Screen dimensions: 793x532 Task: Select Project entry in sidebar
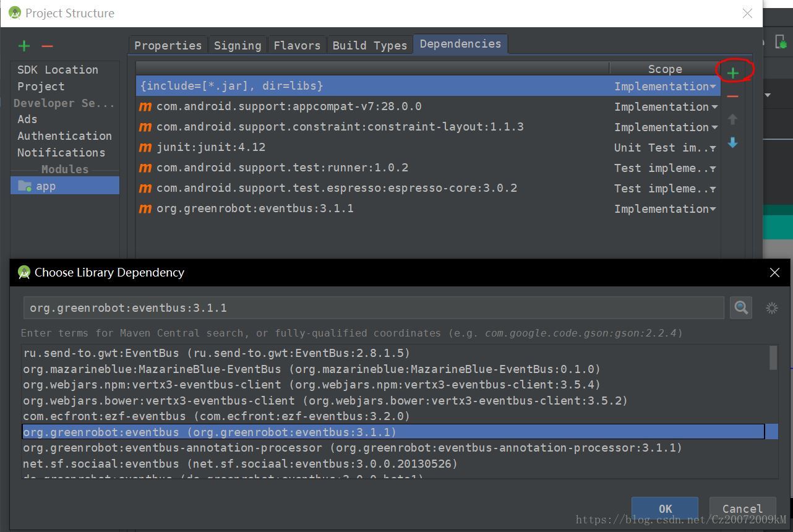pyautogui.click(x=41, y=86)
